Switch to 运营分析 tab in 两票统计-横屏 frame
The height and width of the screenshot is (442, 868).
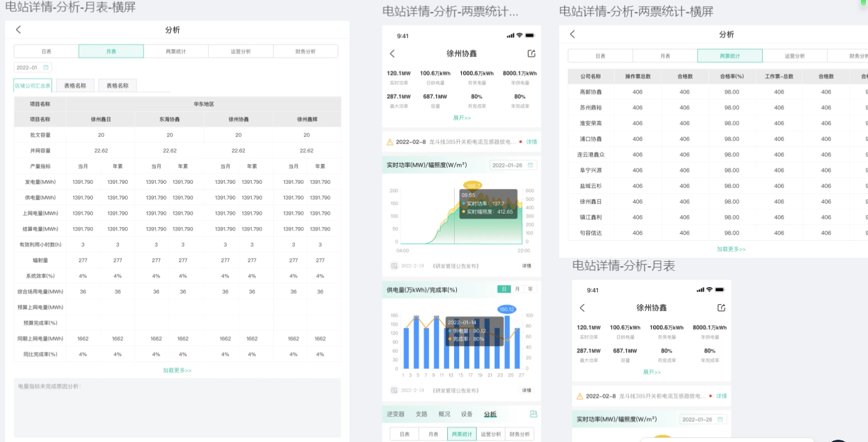795,56
